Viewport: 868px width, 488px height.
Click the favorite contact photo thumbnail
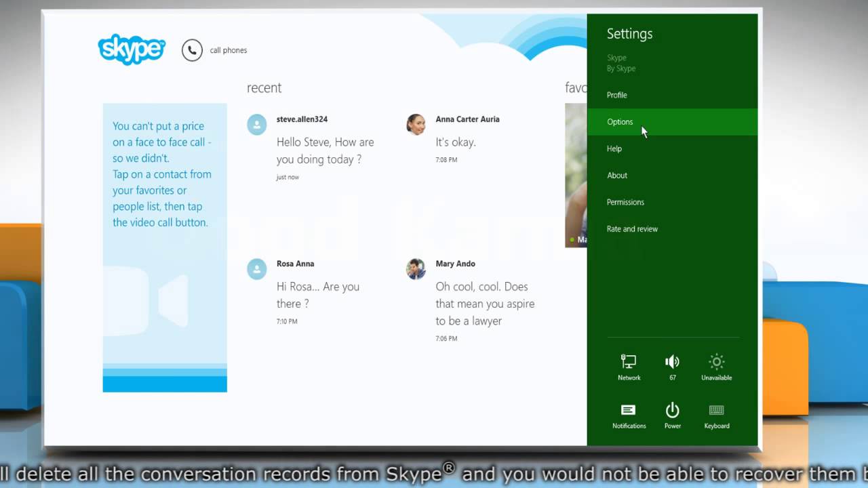tap(576, 175)
